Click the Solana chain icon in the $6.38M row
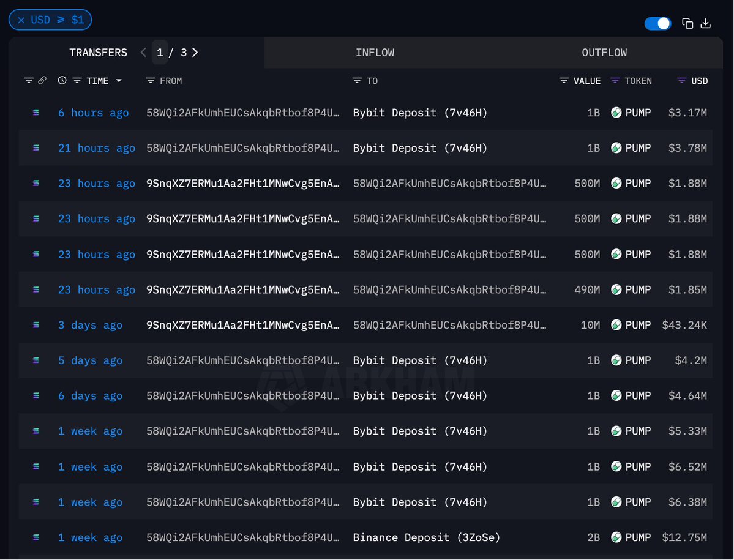Viewport: 734px width, 560px height. point(36,502)
